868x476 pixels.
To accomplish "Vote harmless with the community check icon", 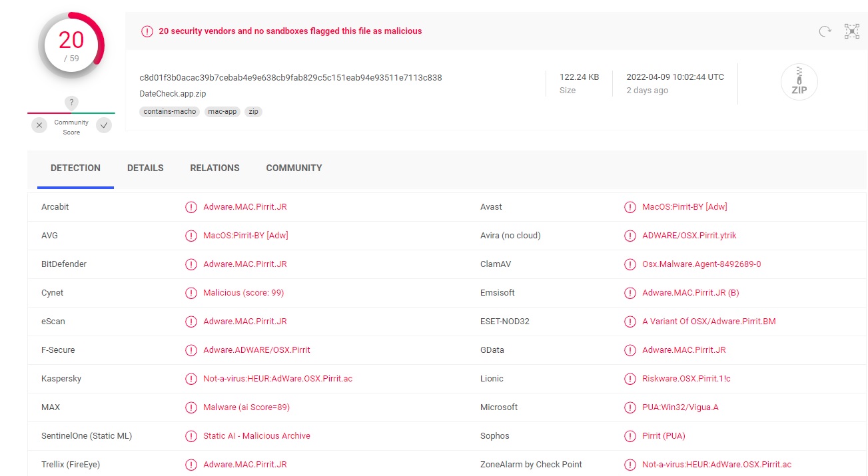I will coord(104,124).
